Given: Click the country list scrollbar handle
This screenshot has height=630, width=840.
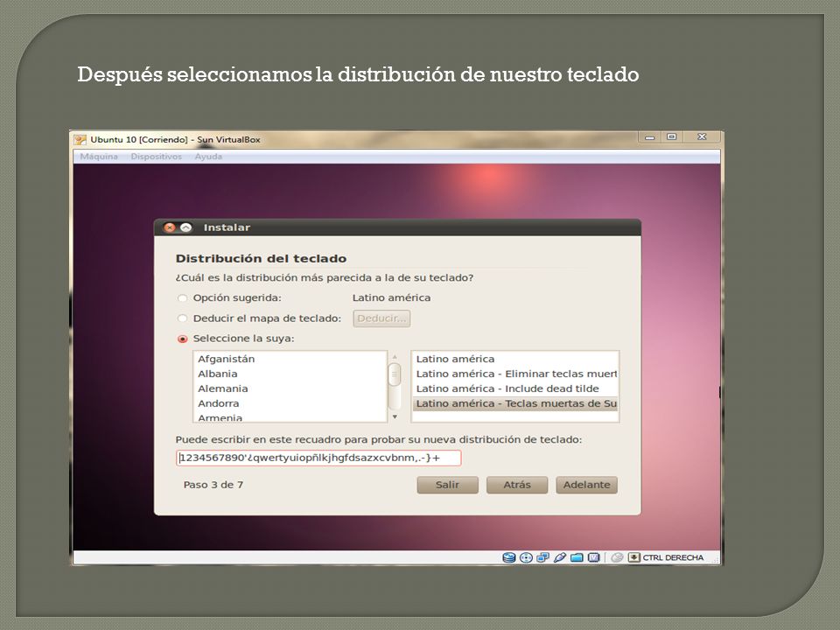Looking at the screenshot, I should pos(395,374).
